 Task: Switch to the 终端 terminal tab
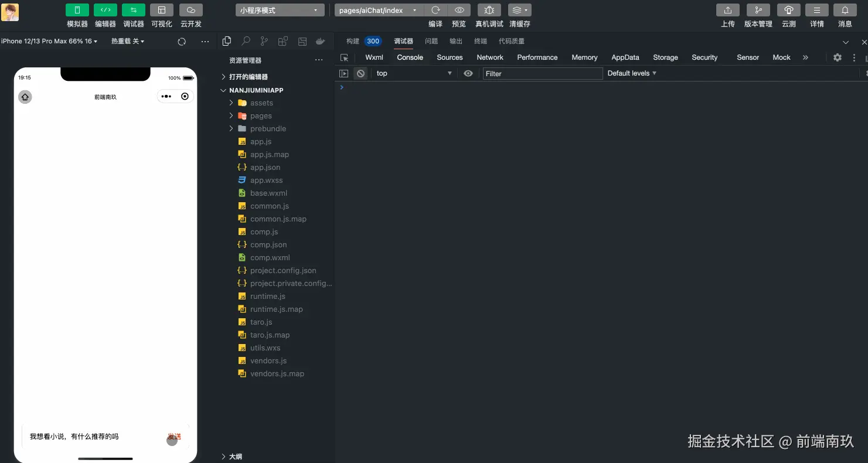click(x=481, y=41)
